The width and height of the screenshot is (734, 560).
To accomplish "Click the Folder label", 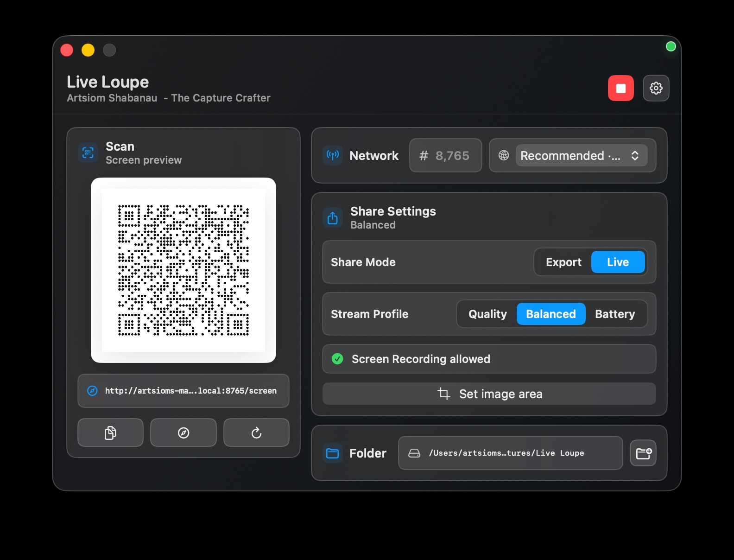I will click(x=368, y=453).
